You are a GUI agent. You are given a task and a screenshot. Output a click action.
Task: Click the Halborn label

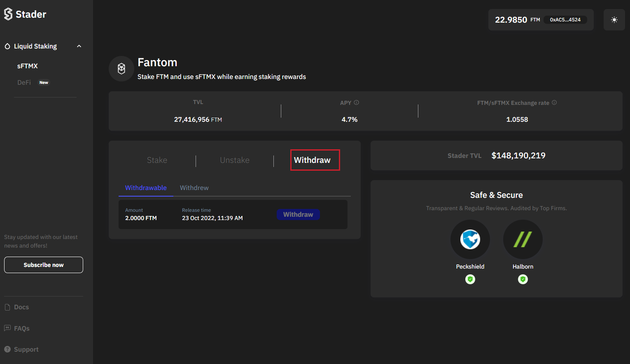523,267
